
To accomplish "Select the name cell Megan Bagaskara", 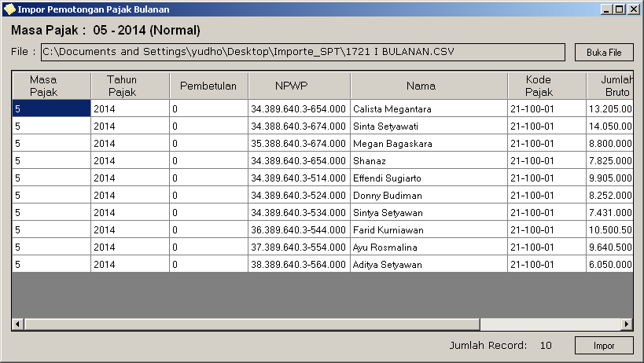I will (429, 143).
